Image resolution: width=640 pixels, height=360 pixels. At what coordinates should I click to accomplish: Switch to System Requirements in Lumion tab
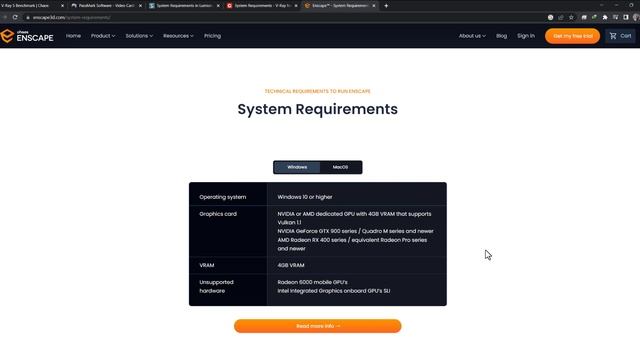[184, 6]
